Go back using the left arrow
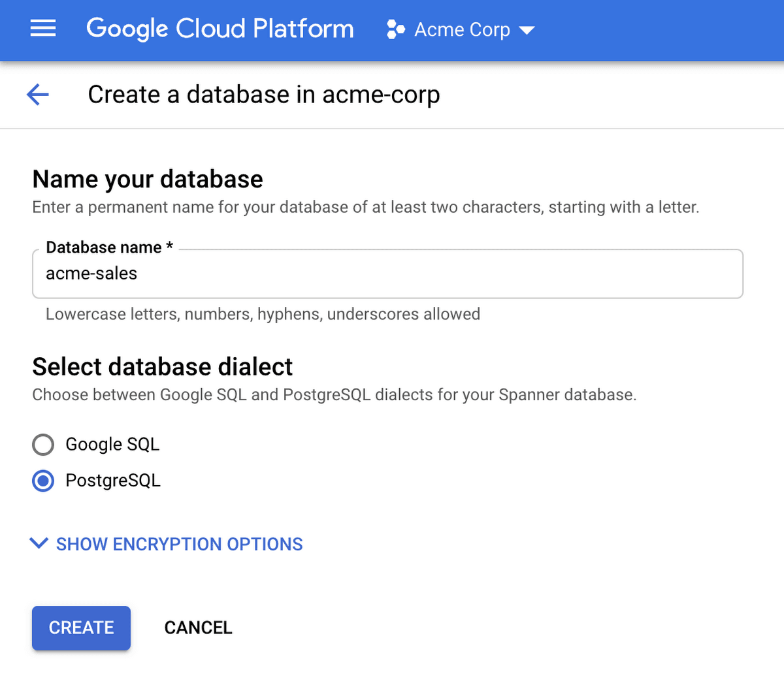 pos(38,95)
